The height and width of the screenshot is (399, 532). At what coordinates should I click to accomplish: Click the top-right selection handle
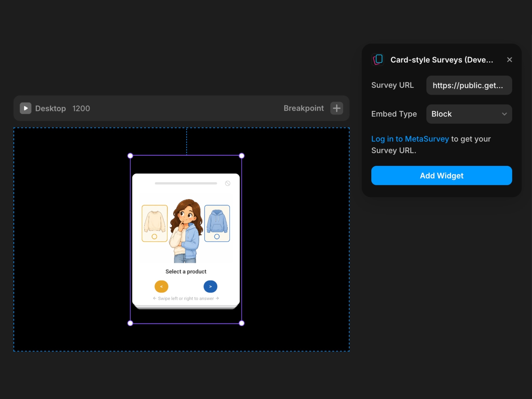(242, 156)
